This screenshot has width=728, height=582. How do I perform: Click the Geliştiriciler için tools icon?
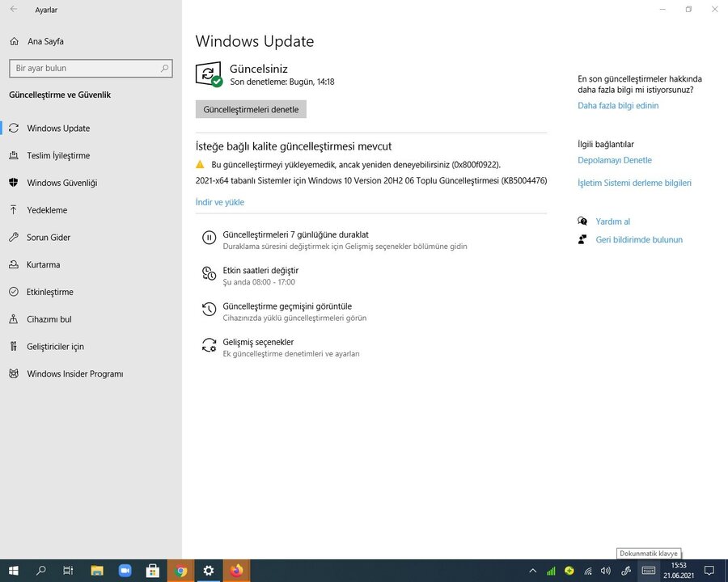14,346
